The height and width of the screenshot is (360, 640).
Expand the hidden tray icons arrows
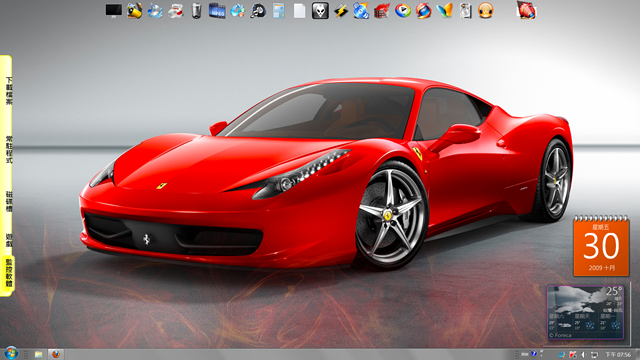pos(542,352)
